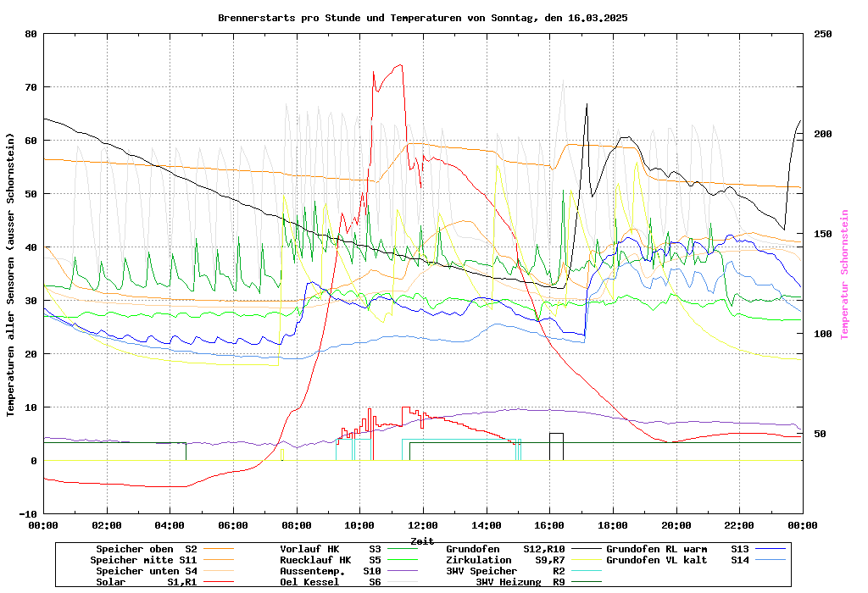The width and height of the screenshot is (868, 593).
Task: Select the Grundofen VL kalt legend label
Action: coord(656,560)
